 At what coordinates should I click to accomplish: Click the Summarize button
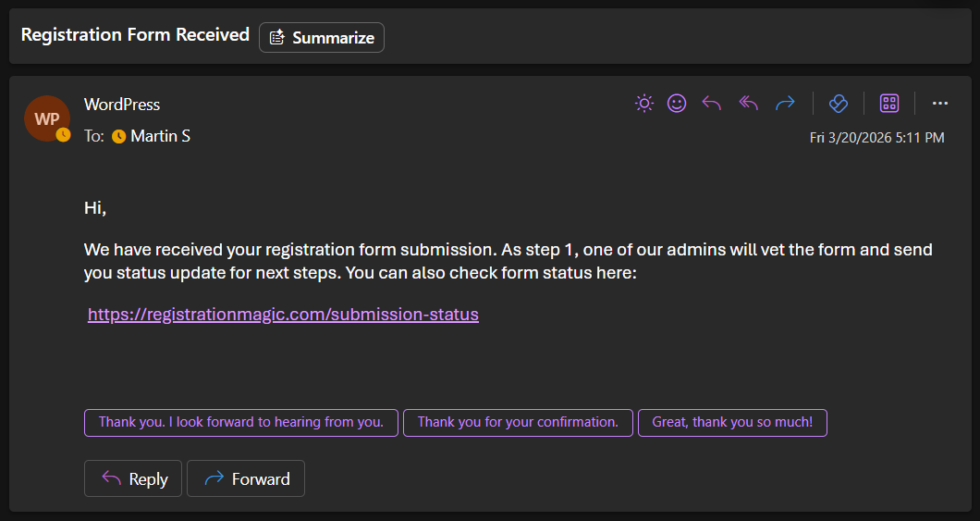322,38
